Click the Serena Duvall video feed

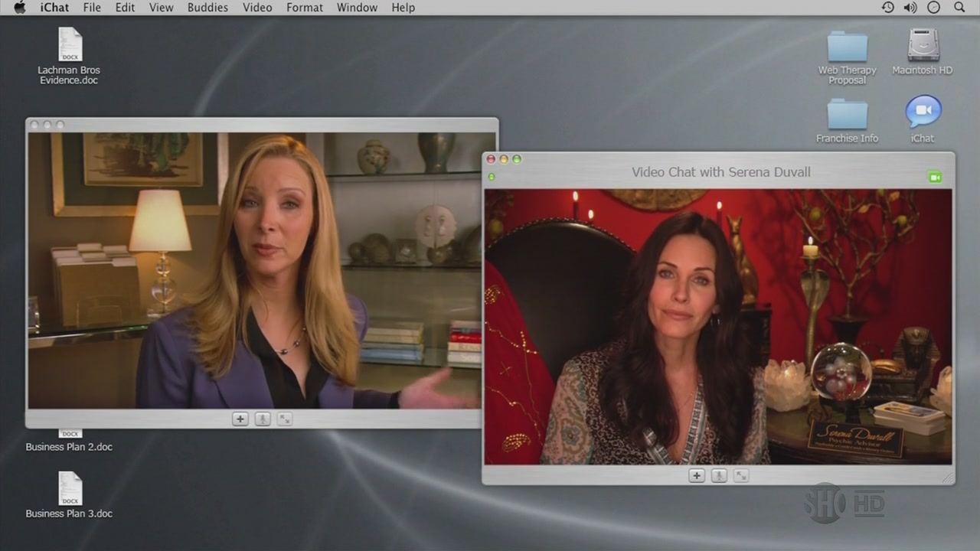pos(718,327)
